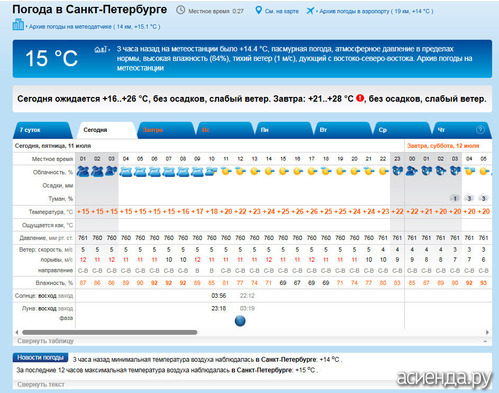Click the airplane airport archive icon
The image size is (499, 393).
click(310, 11)
